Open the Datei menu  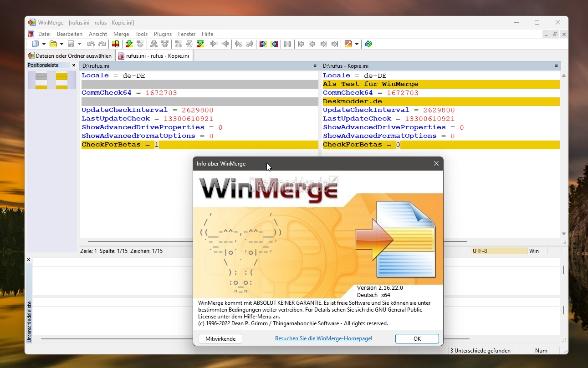tap(45, 34)
